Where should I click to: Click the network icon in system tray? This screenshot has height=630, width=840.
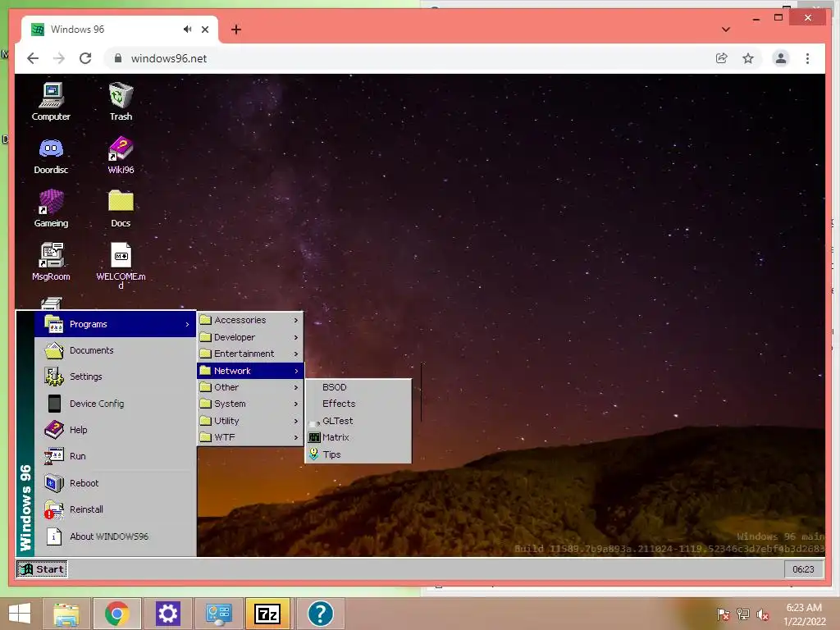tap(742, 614)
